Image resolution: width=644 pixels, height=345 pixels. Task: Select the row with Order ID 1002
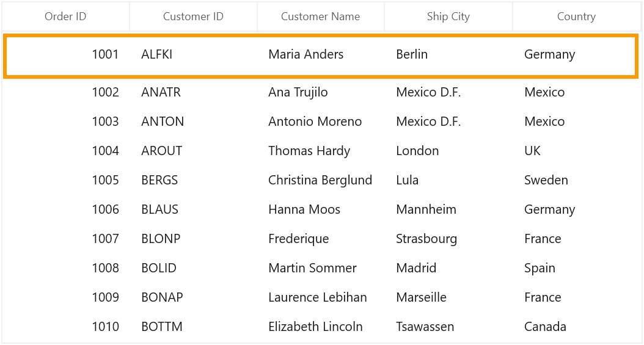tap(321, 92)
